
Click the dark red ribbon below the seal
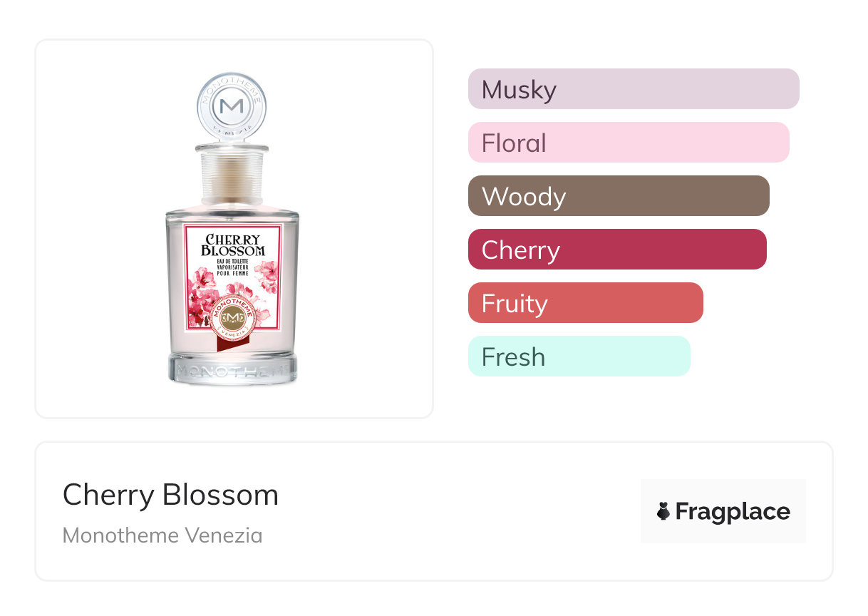click(x=227, y=345)
